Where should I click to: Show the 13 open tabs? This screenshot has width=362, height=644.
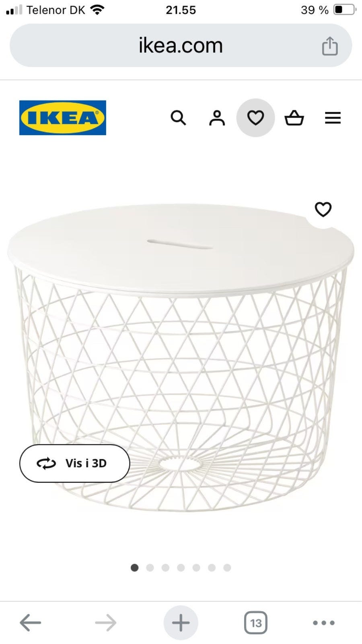[x=256, y=623]
